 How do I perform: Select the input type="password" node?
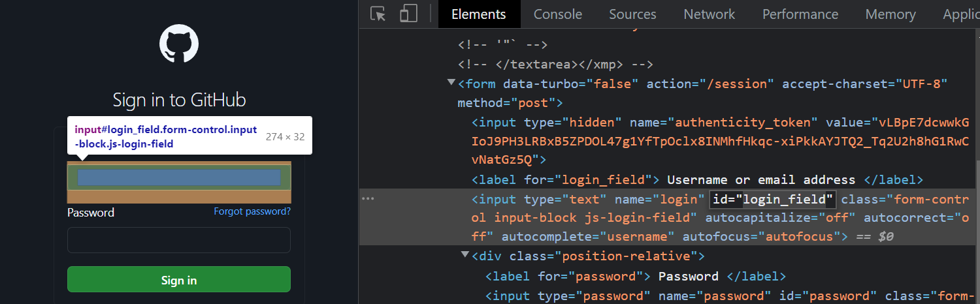(x=729, y=296)
